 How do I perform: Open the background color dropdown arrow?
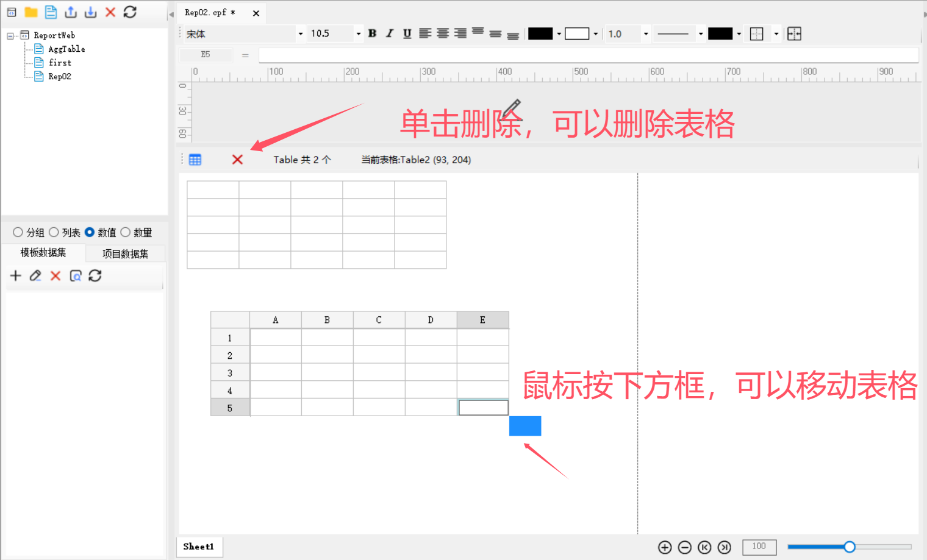(x=596, y=34)
